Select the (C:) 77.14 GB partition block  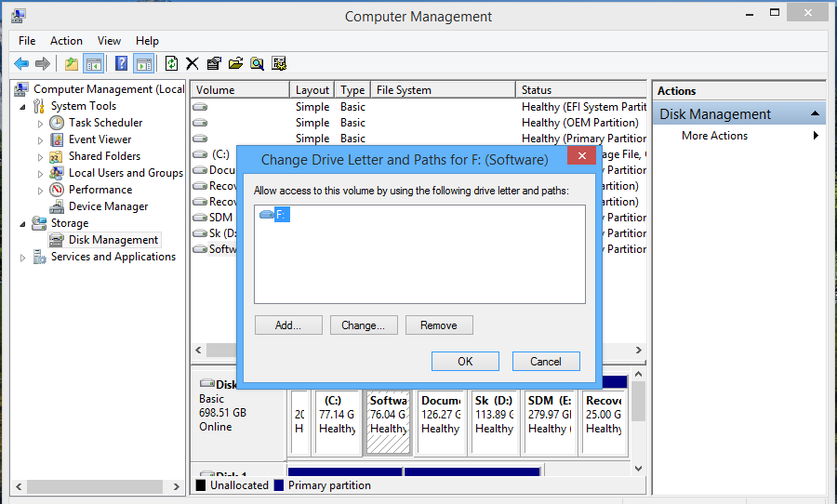[338, 422]
